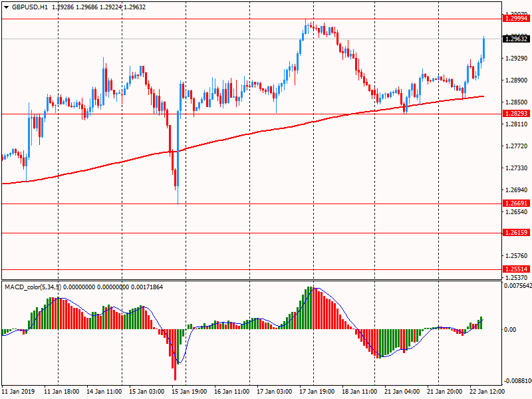This screenshot has width=532, height=399.
Task: Select the 1.26159 support level label
Action: (x=517, y=232)
